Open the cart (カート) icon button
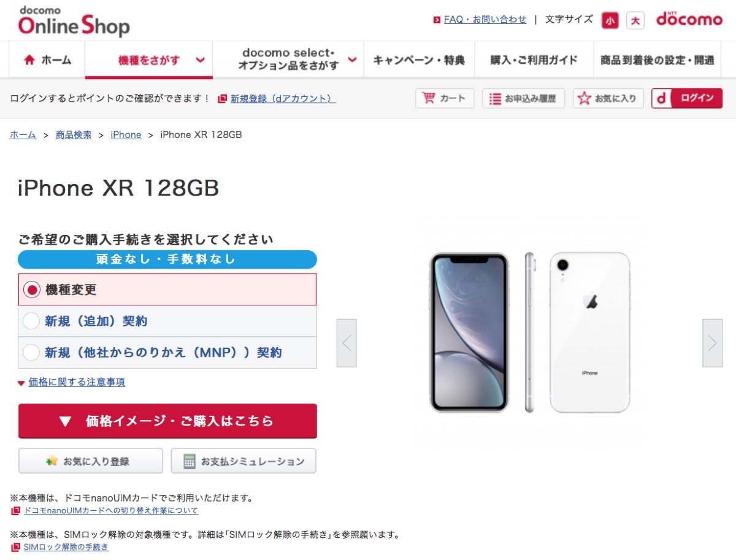This screenshot has width=736, height=560. pyautogui.click(x=429, y=98)
